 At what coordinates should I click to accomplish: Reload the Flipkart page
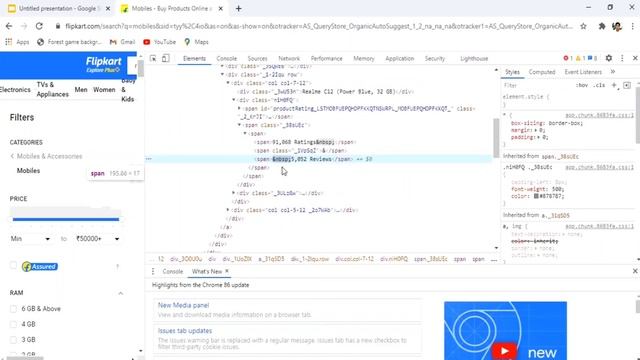click(x=39, y=26)
